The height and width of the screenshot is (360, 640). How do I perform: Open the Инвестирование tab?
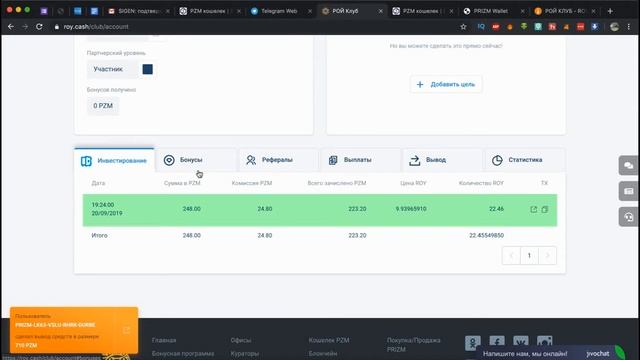114,160
